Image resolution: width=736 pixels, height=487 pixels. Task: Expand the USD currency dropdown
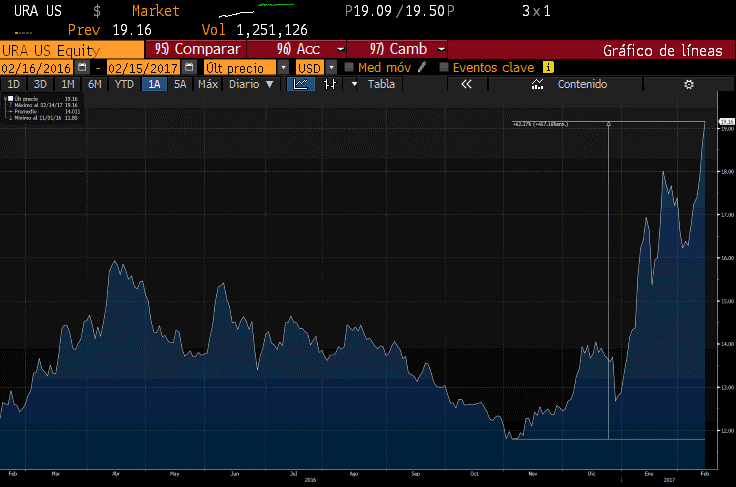pos(331,68)
